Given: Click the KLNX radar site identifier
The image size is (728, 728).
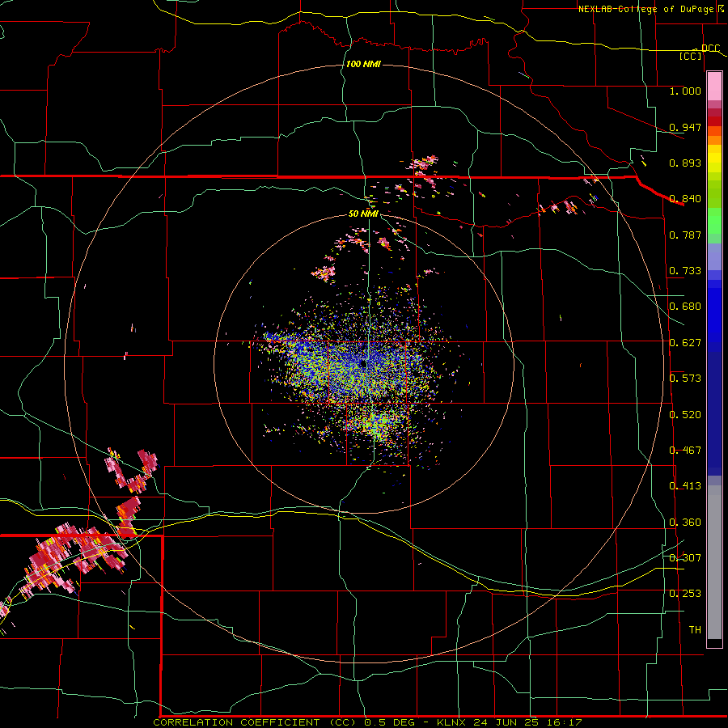Looking at the screenshot, I should (453, 722).
